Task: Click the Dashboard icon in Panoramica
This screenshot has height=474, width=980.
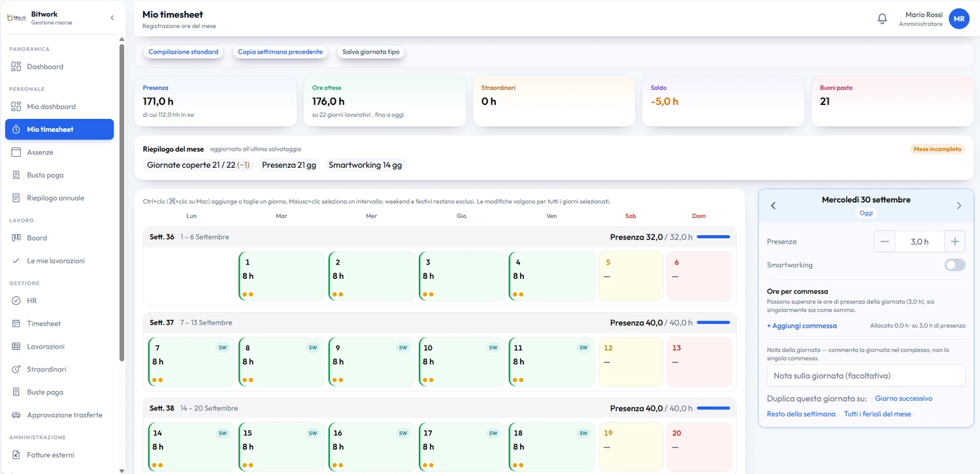Action: [x=16, y=67]
